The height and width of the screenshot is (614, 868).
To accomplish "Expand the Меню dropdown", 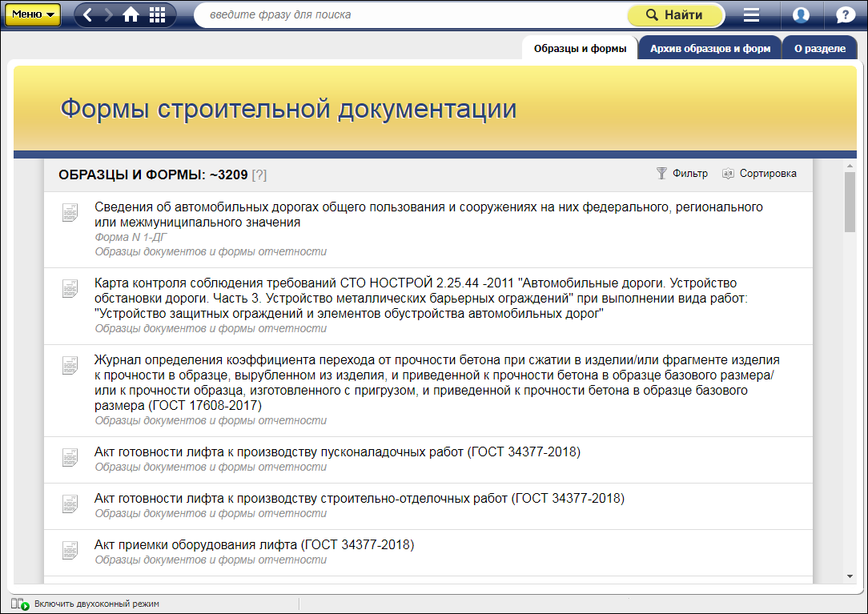I will [33, 14].
